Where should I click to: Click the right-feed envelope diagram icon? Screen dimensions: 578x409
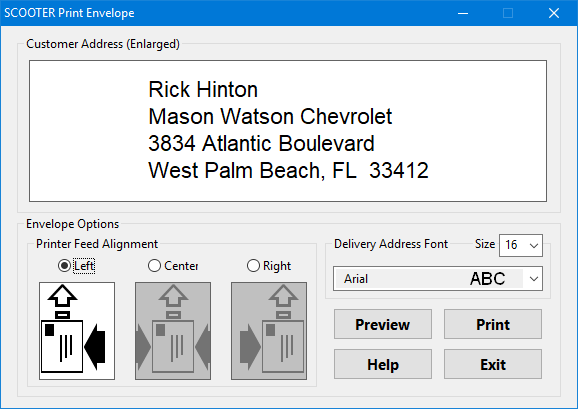tap(269, 331)
